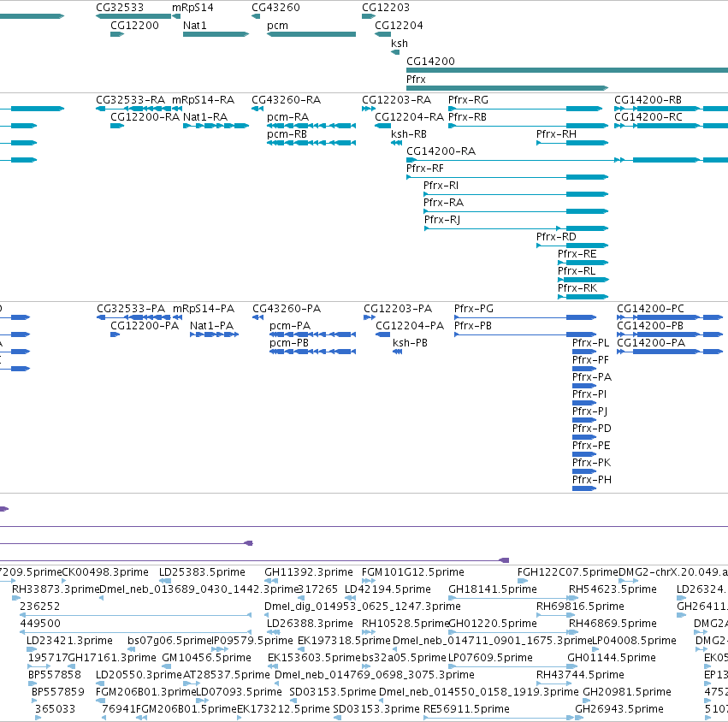Click the CG14200-PB protein label
Screen dimensions: 728x722
[650, 326]
